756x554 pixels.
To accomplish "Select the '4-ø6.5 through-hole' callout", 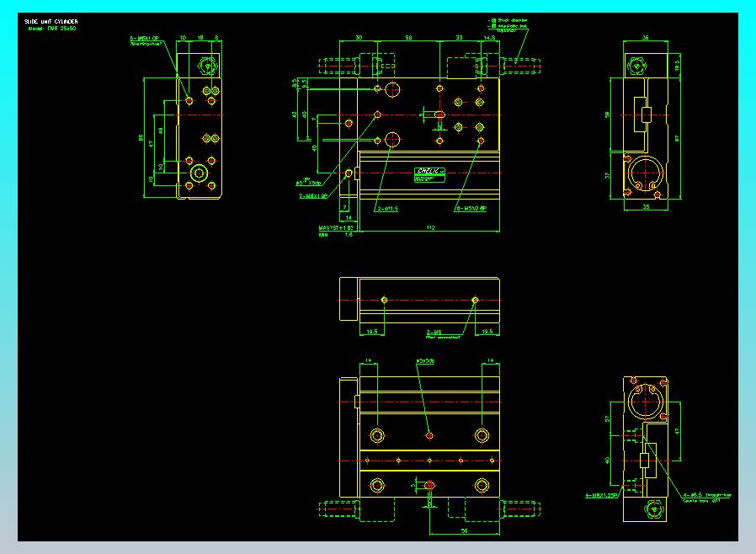I will click(x=707, y=495).
